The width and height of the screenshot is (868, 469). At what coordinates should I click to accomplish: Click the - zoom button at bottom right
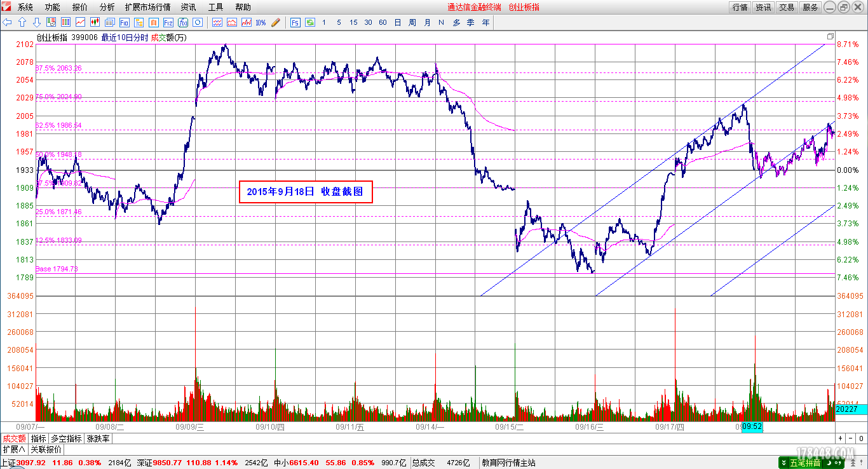coord(850,438)
